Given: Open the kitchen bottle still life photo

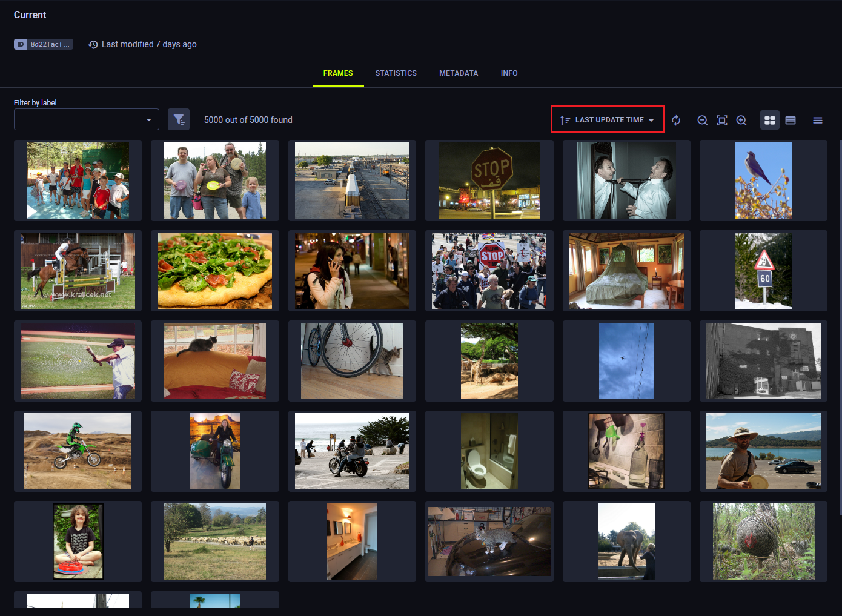Looking at the screenshot, I should coord(626,451).
